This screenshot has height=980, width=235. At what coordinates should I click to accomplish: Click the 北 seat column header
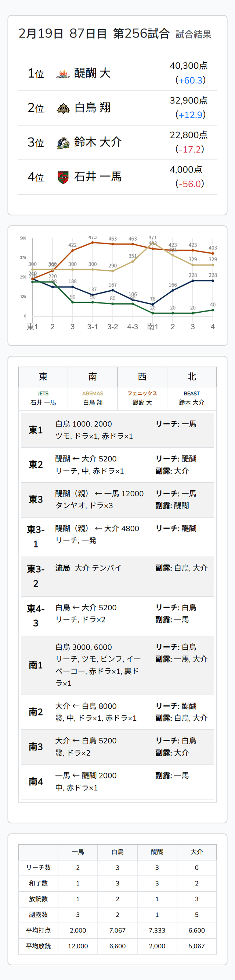click(192, 377)
